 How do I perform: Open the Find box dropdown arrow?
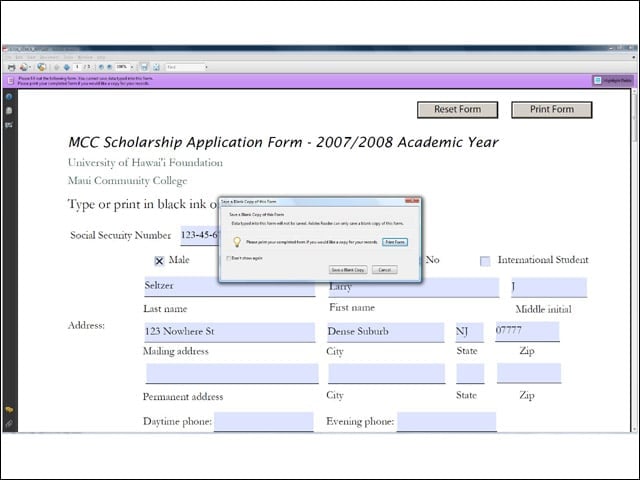(206, 67)
